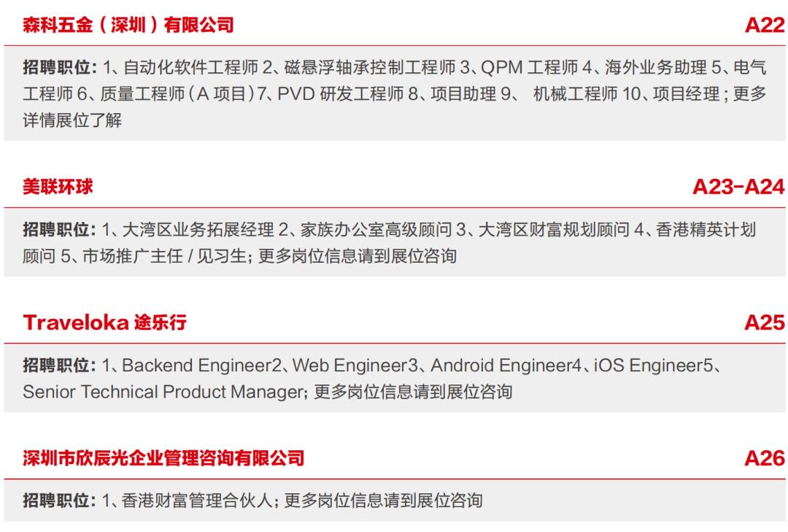Click the 家族办公室高级顾问 position text
788x532 pixels.
(376, 229)
